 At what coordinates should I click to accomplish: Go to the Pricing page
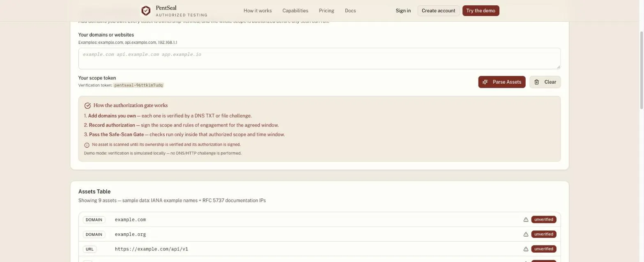click(x=327, y=11)
